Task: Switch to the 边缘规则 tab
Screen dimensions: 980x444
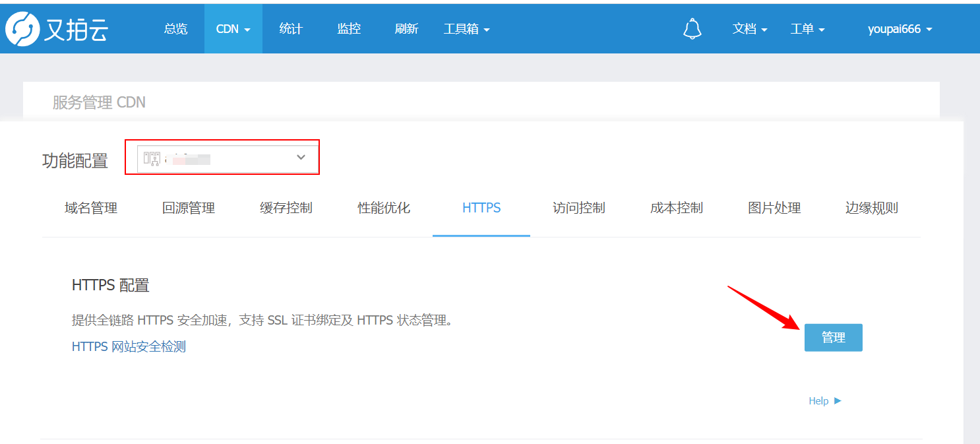Action: (x=872, y=208)
